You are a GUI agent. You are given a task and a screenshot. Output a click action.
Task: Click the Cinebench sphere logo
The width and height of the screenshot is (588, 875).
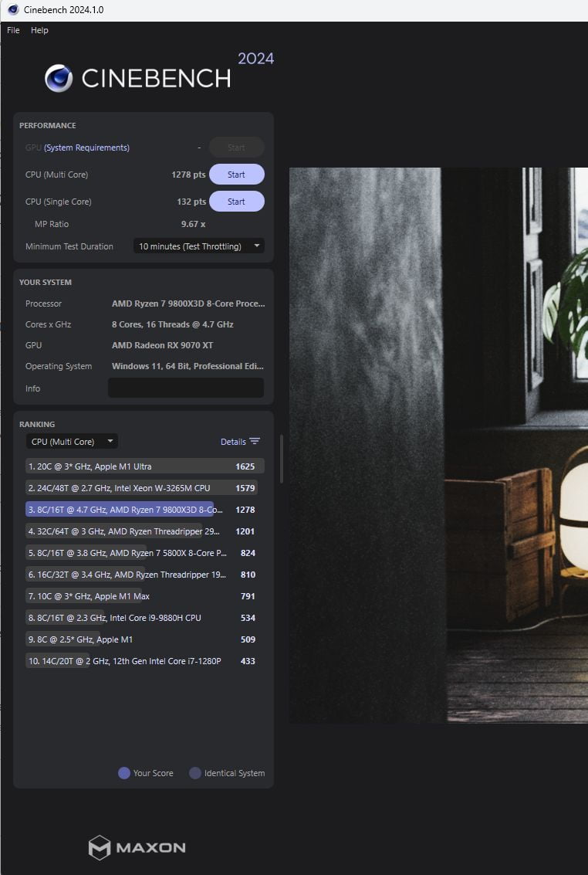point(59,78)
